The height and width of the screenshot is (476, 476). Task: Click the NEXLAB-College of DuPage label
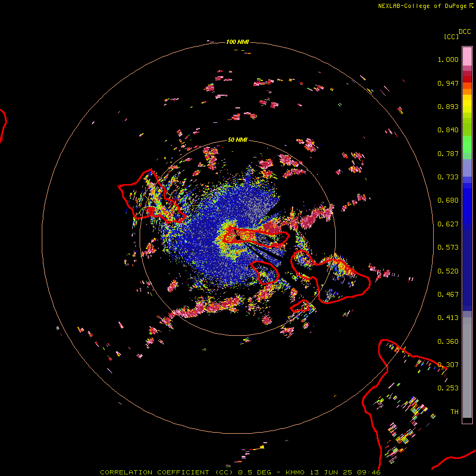(x=422, y=6)
